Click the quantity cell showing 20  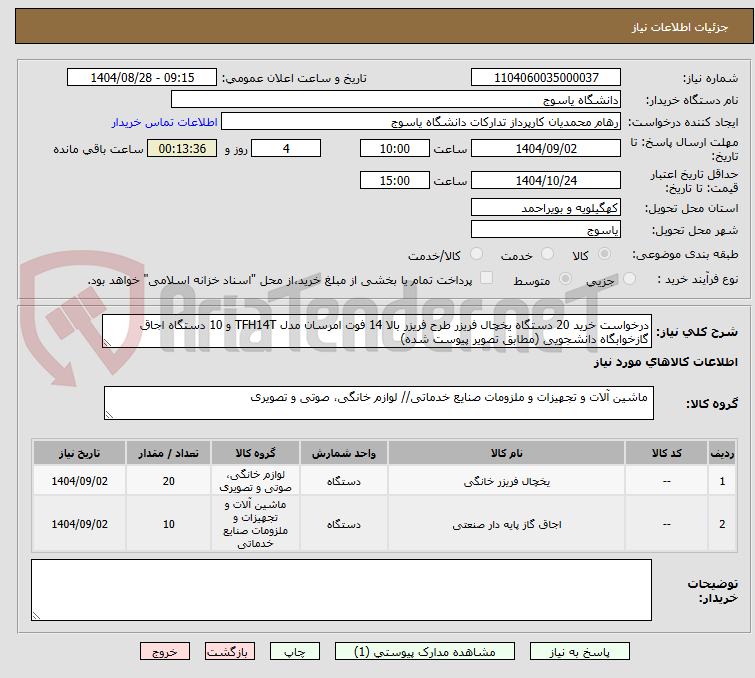[169, 481]
